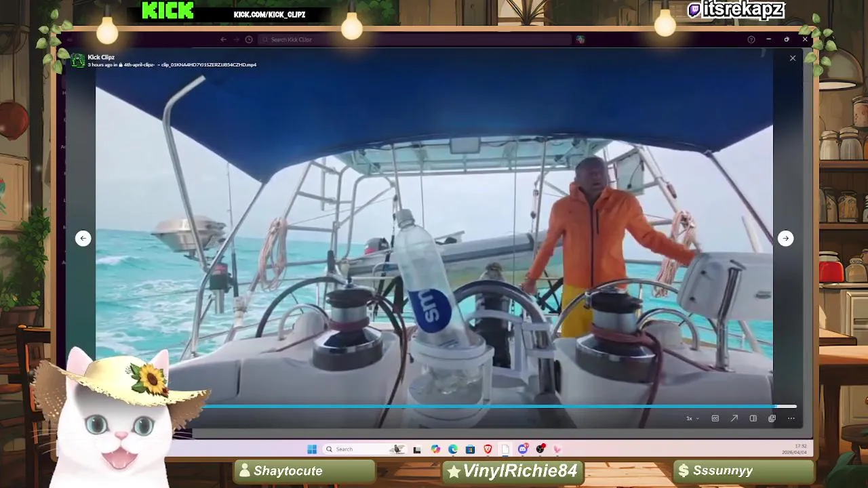The height and width of the screenshot is (488, 868).
Task: Open Microsoft Edge from the taskbar
Action: click(453, 449)
